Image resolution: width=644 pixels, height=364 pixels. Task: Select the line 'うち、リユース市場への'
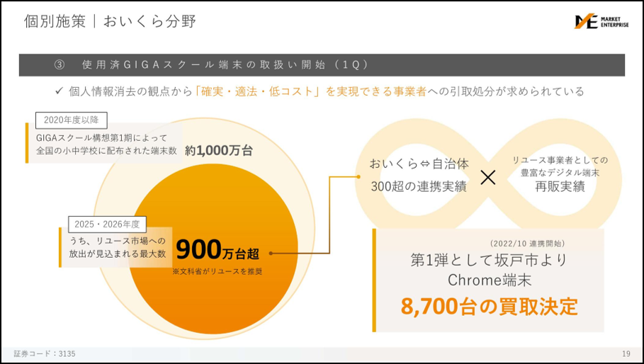(118, 241)
